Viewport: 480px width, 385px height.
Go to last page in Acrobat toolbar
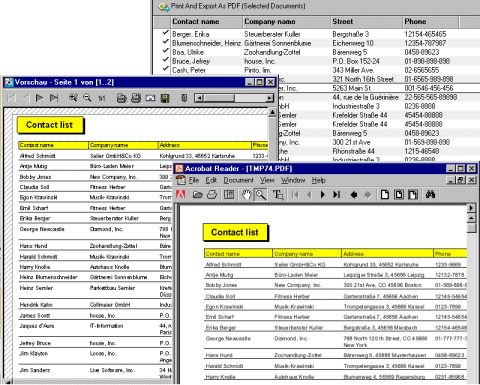[337, 195]
